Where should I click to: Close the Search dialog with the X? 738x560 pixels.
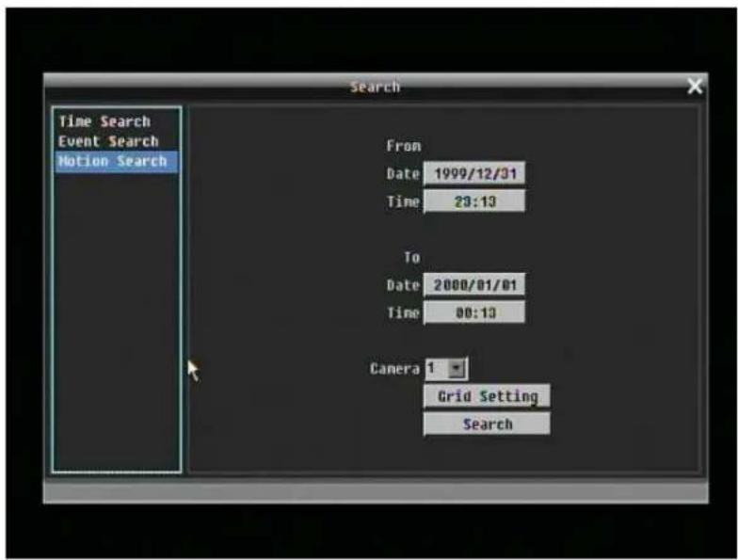coord(695,87)
